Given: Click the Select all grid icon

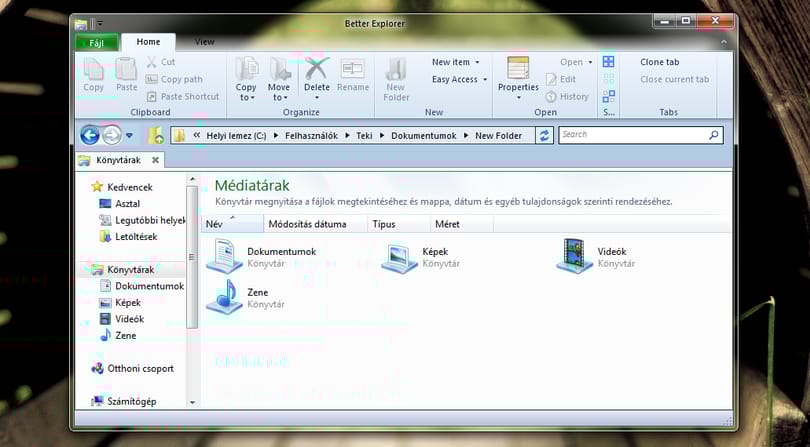Looking at the screenshot, I should tap(609, 62).
